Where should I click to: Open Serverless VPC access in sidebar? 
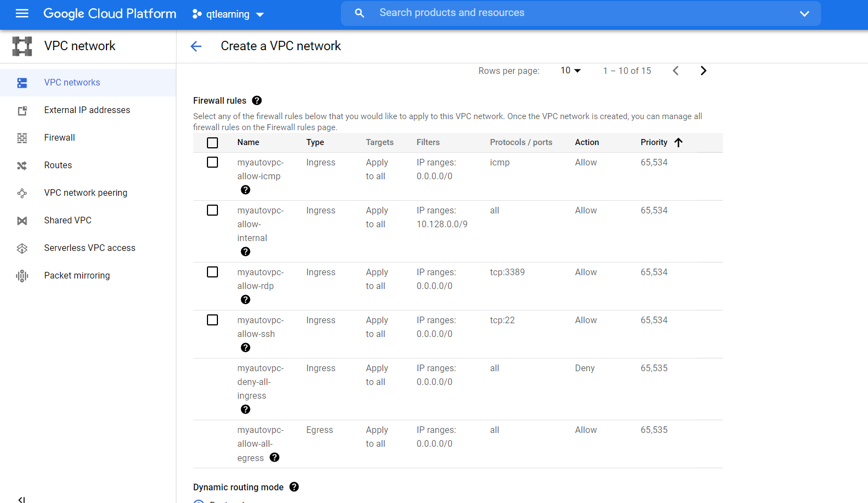tap(88, 248)
